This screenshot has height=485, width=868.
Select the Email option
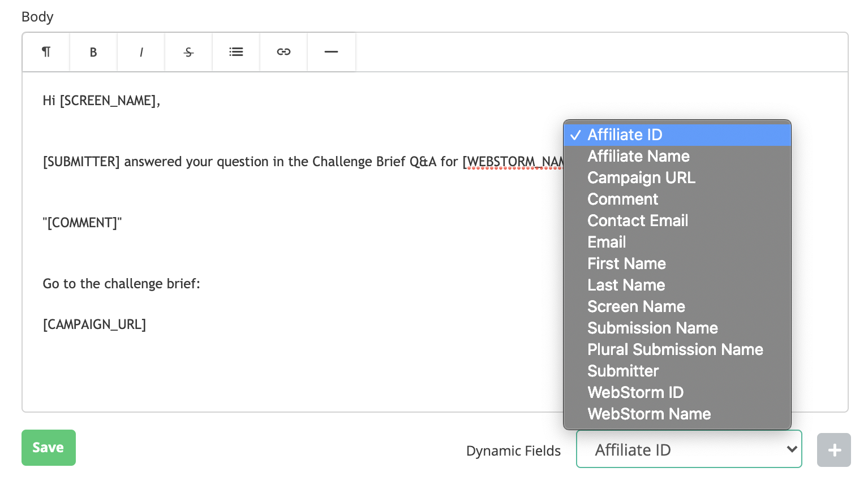677,242
